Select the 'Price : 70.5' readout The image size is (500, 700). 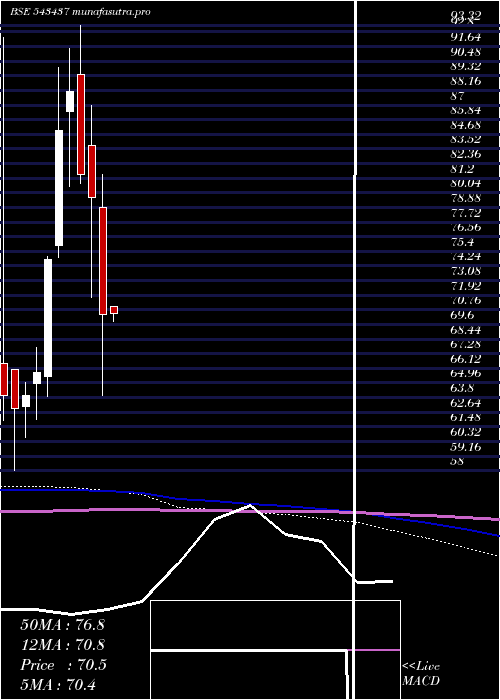pyautogui.click(x=63, y=665)
